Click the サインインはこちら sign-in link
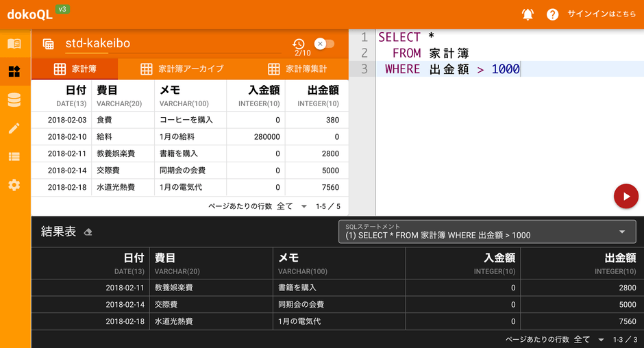Screen dimensions: 644x348 click(602, 14)
